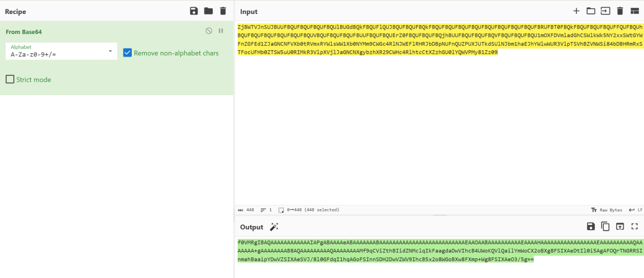Open Raw Bytes encoding selector

[x=607, y=210]
